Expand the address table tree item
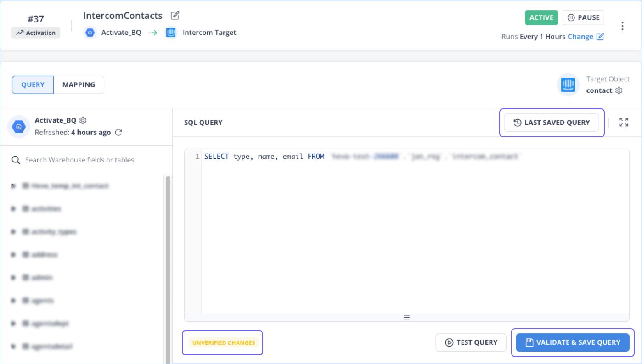Screen dimensions: 642x364 pos(13,254)
